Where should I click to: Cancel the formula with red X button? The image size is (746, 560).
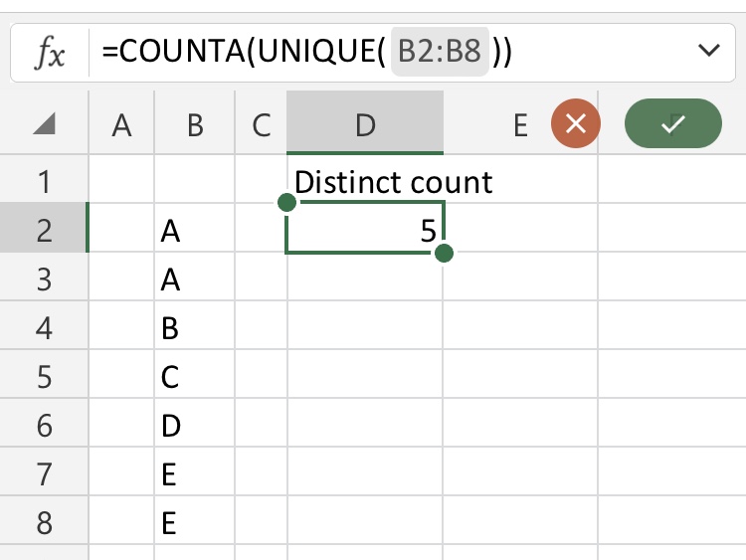click(576, 124)
